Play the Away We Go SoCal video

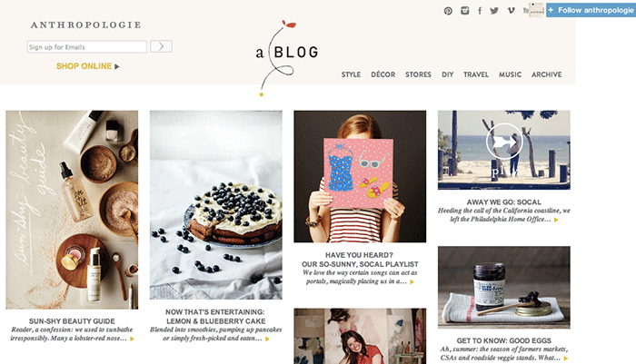504,141
